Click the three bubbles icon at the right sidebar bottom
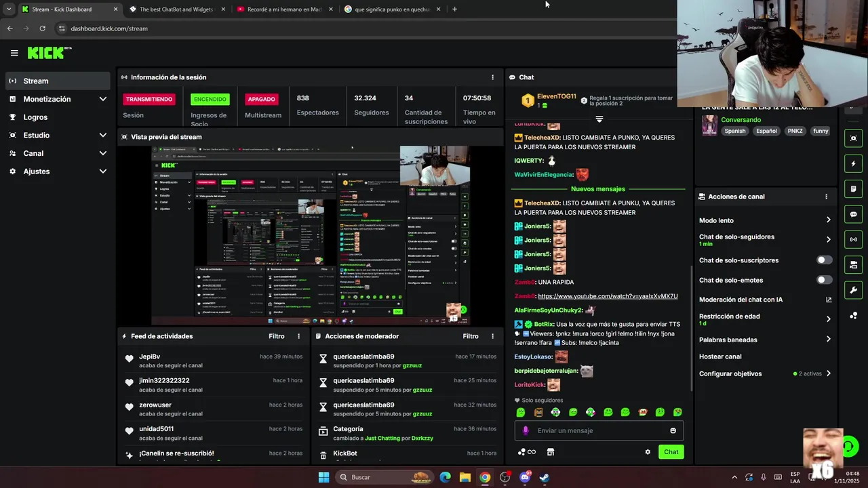 point(853,315)
